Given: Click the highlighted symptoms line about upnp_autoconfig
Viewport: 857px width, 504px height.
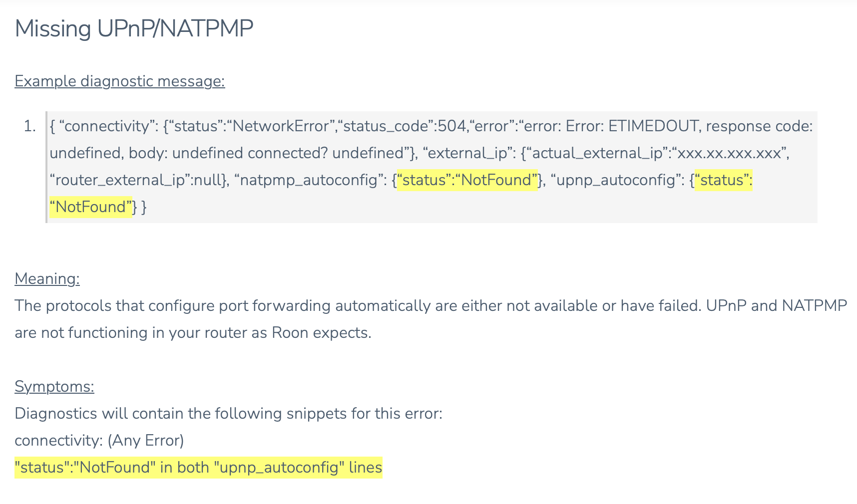Looking at the screenshot, I should (x=198, y=468).
